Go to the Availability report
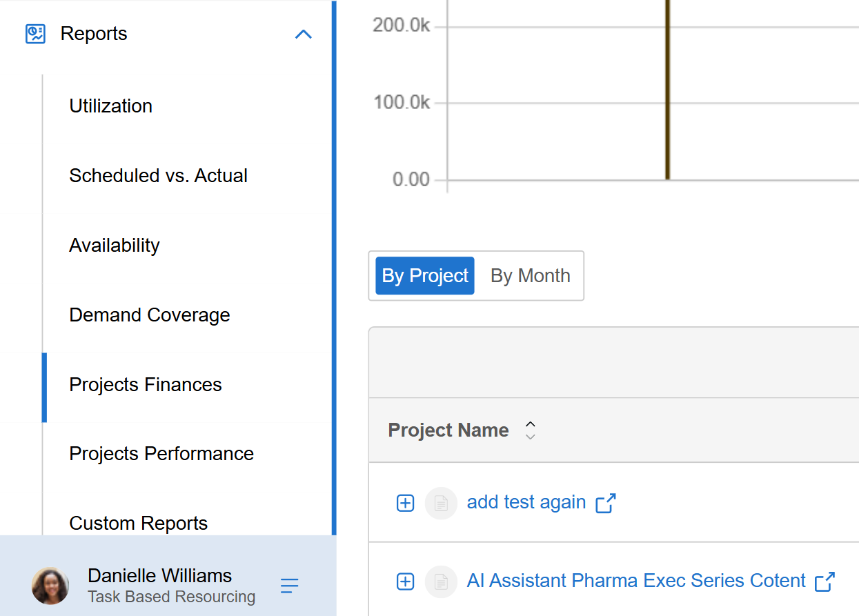The width and height of the screenshot is (859, 616). [115, 246]
